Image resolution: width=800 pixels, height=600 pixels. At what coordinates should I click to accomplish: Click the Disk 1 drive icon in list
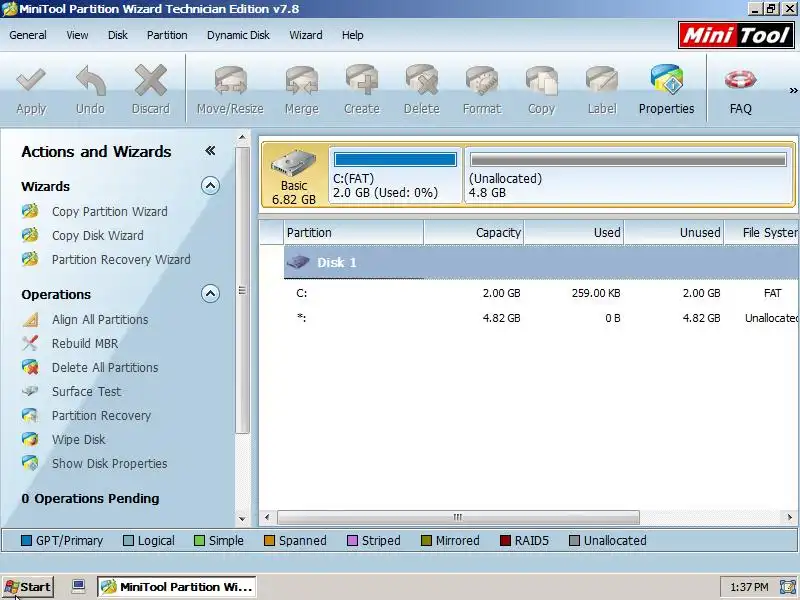[298, 262]
